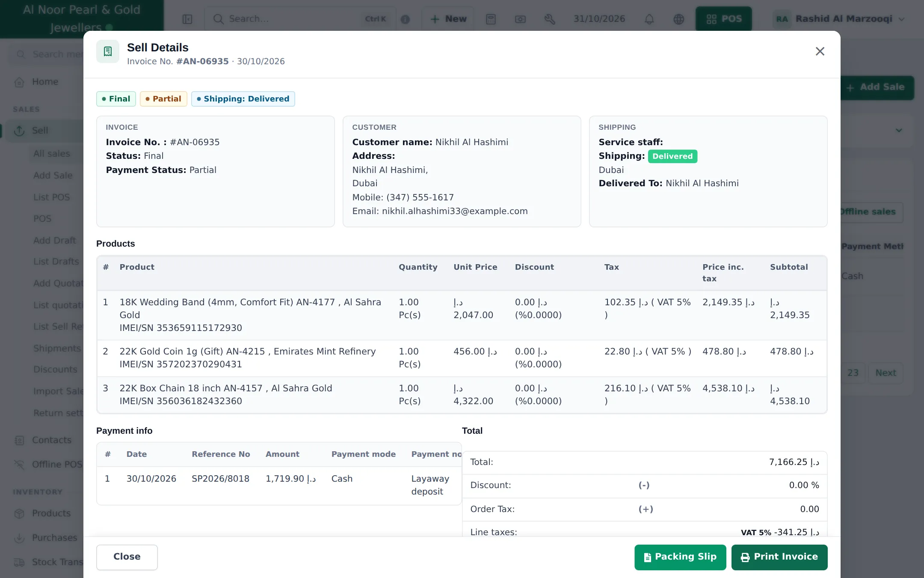
Task: Click the info icon next to search
Action: click(405, 19)
